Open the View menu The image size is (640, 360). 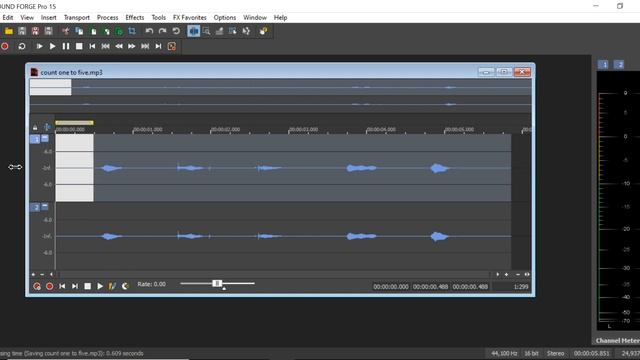(27, 18)
